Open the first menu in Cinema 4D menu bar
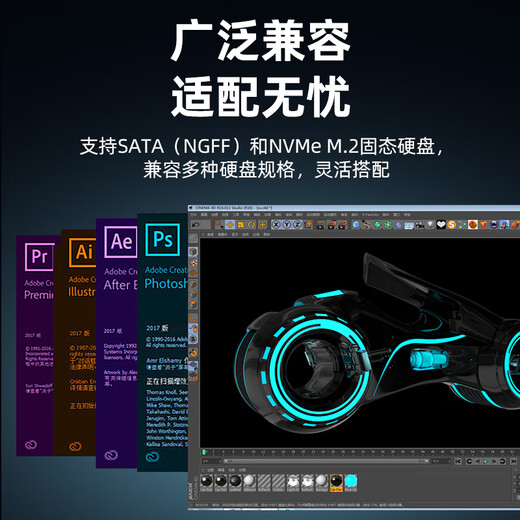 193,214
